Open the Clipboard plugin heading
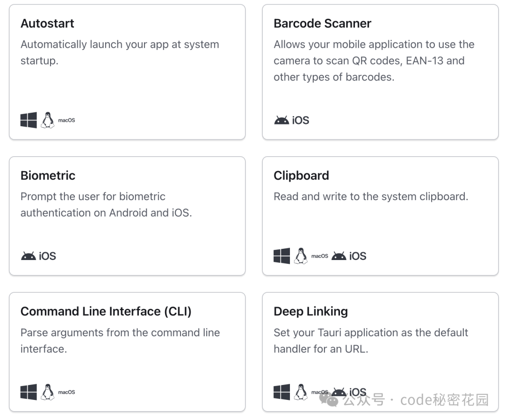Image resolution: width=505 pixels, height=420 pixels. click(x=301, y=175)
